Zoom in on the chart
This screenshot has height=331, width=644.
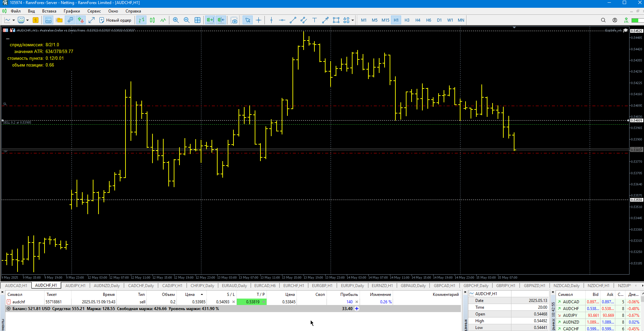click(x=176, y=20)
